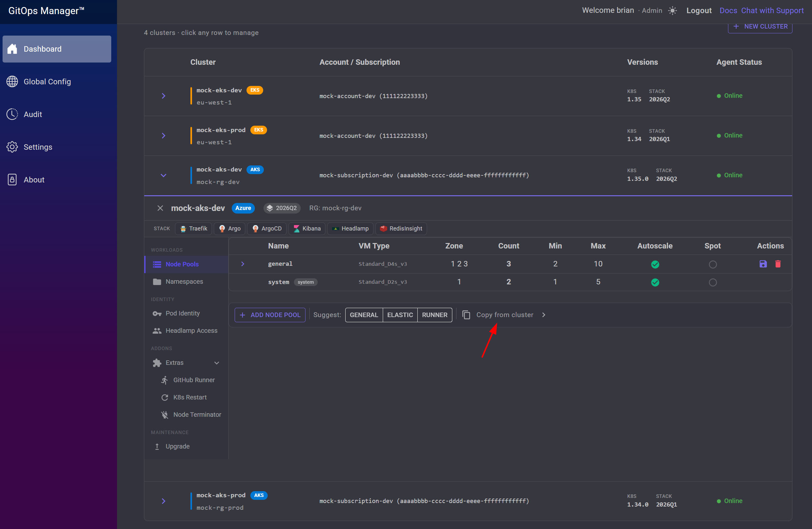Click the GitOps Manager title
The height and width of the screenshot is (529, 812).
point(46,11)
